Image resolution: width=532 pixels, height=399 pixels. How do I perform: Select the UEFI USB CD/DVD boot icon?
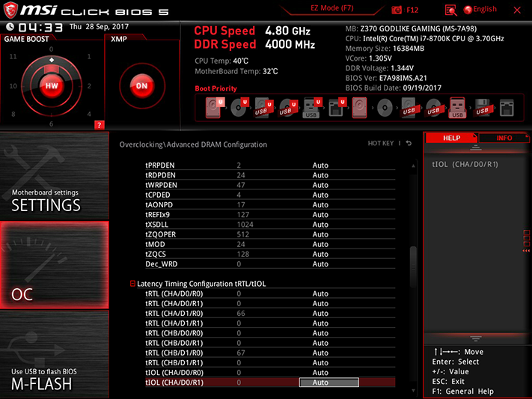(288, 108)
